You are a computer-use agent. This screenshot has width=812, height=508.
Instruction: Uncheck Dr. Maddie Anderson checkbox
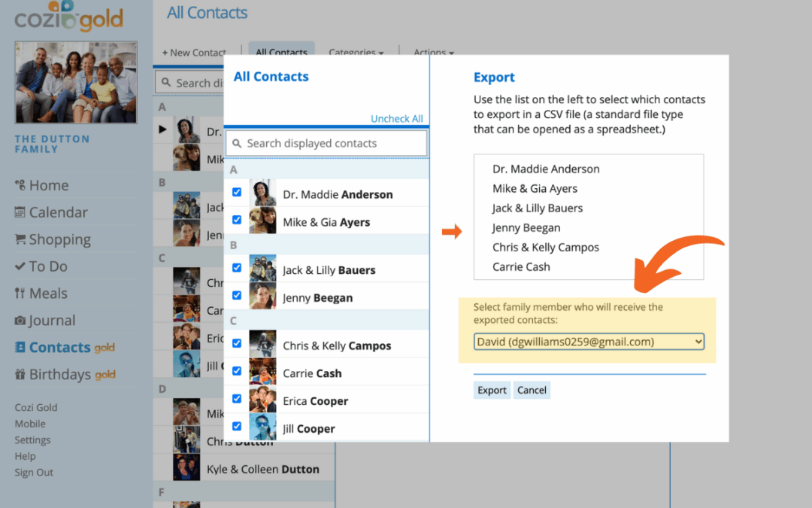click(237, 193)
